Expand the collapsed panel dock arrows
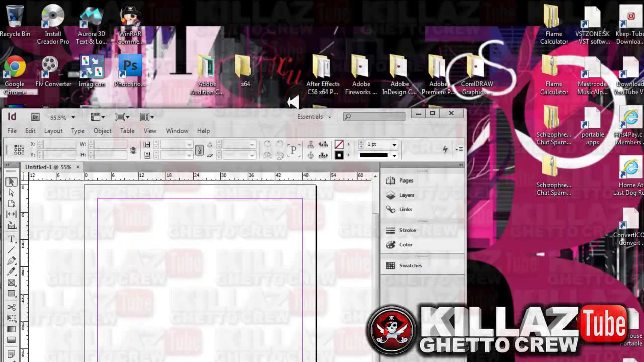 461,165
